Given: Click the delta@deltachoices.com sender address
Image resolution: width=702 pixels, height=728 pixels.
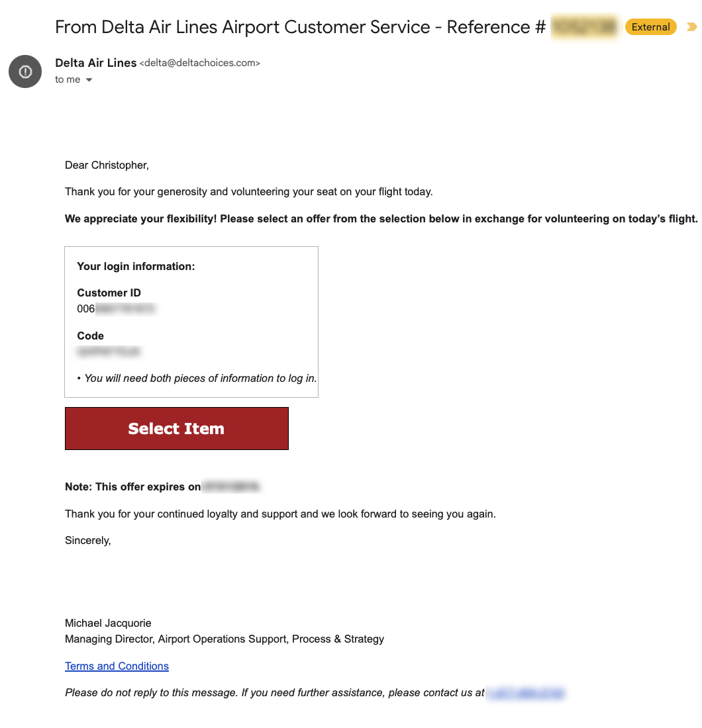Looking at the screenshot, I should pos(199,64).
